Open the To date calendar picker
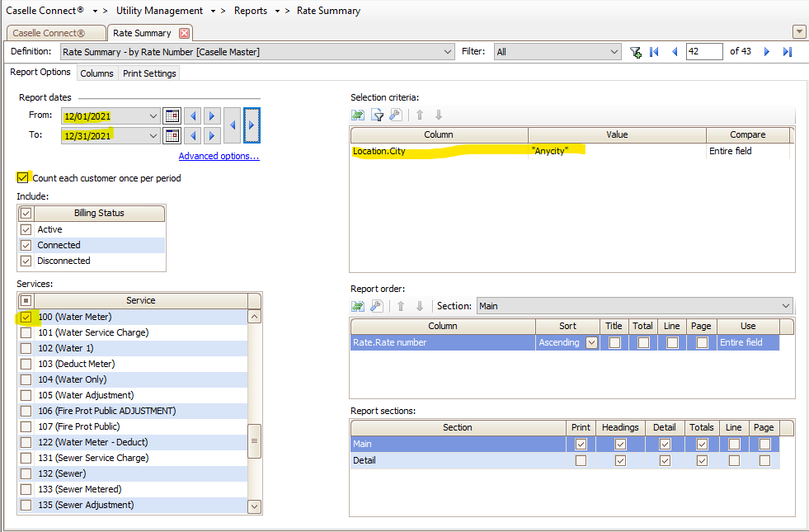Image resolution: width=809 pixels, height=532 pixels. coord(172,136)
